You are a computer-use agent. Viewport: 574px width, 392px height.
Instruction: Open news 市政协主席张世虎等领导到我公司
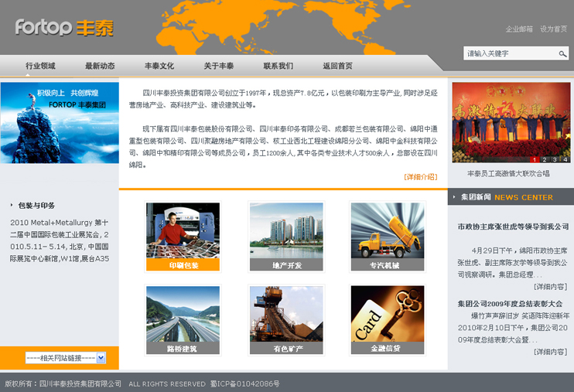(513, 227)
